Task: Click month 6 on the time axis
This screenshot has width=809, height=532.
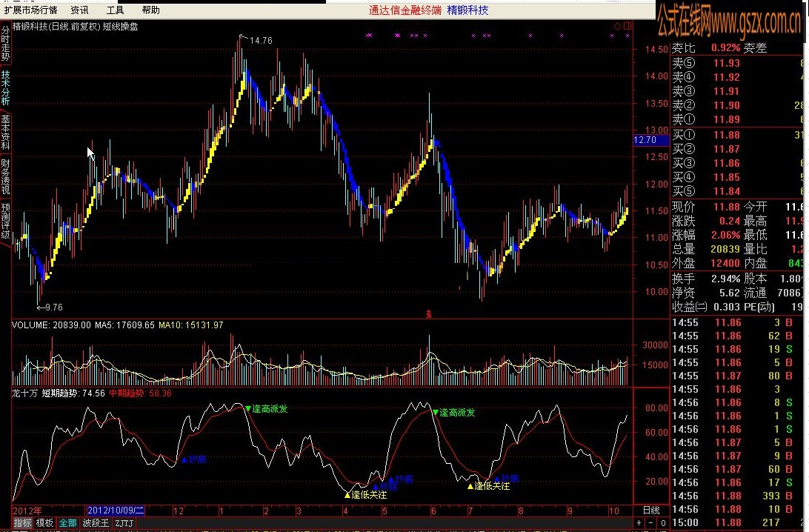Action: click(433, 511)
